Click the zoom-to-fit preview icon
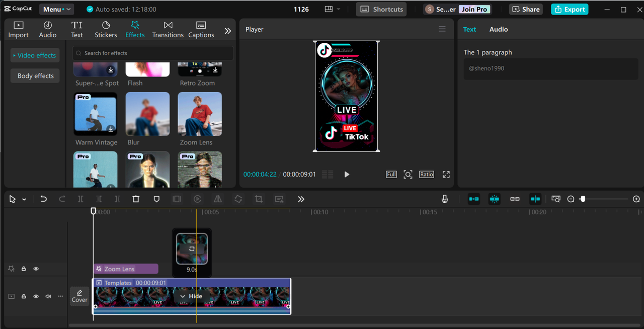 [408, 174]
